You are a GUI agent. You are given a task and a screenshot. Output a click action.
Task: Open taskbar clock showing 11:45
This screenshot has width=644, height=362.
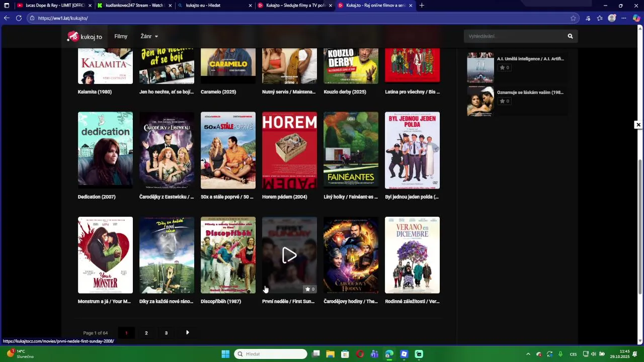click(620, 354)
